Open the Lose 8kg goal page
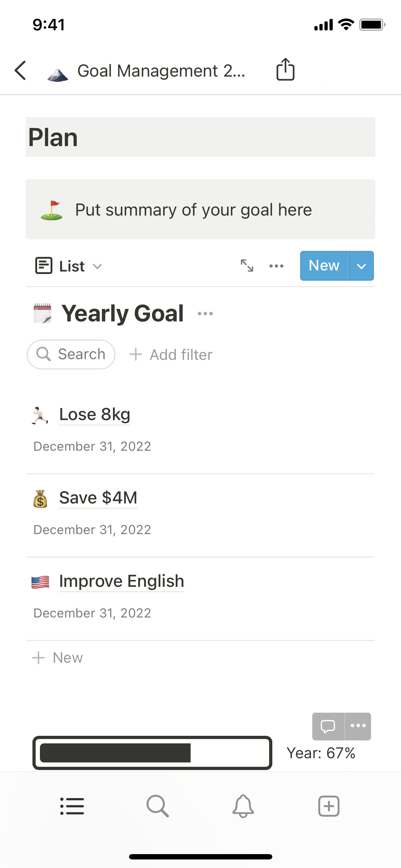 pos(95,414)
